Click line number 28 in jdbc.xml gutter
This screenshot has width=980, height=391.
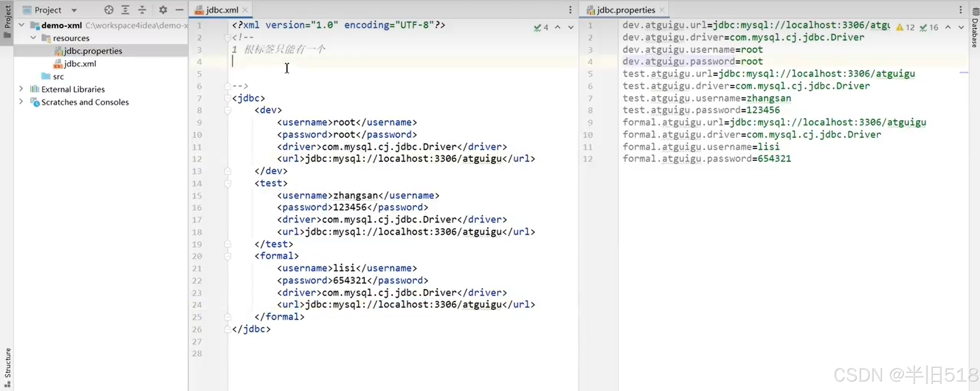click(x=197, y=354)
